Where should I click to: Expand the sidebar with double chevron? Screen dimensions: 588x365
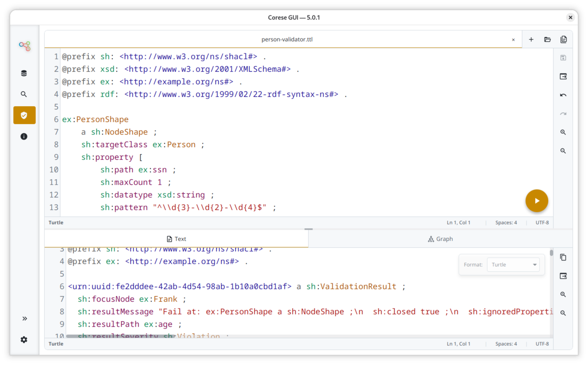(x=25, y=318)
